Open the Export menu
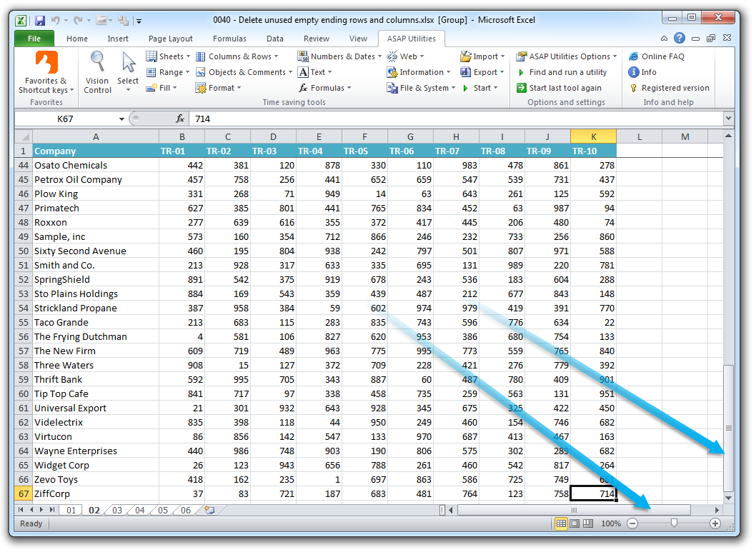 (482, 72)
